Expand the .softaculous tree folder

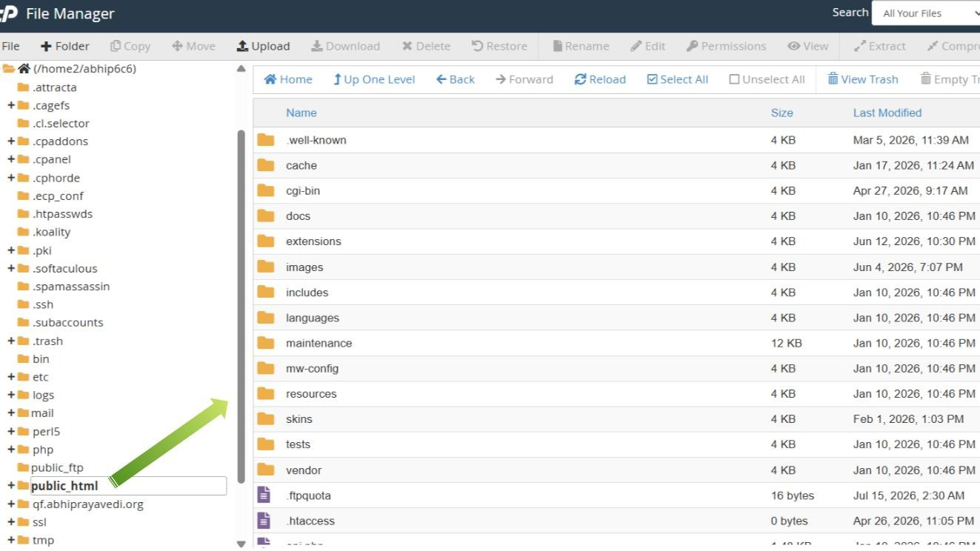tap(11, 268)
